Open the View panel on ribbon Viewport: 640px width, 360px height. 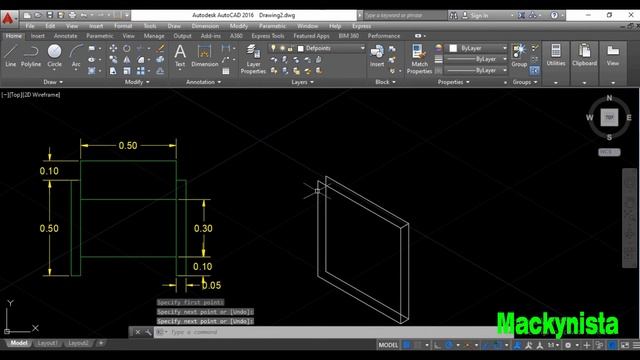point(613,56)
